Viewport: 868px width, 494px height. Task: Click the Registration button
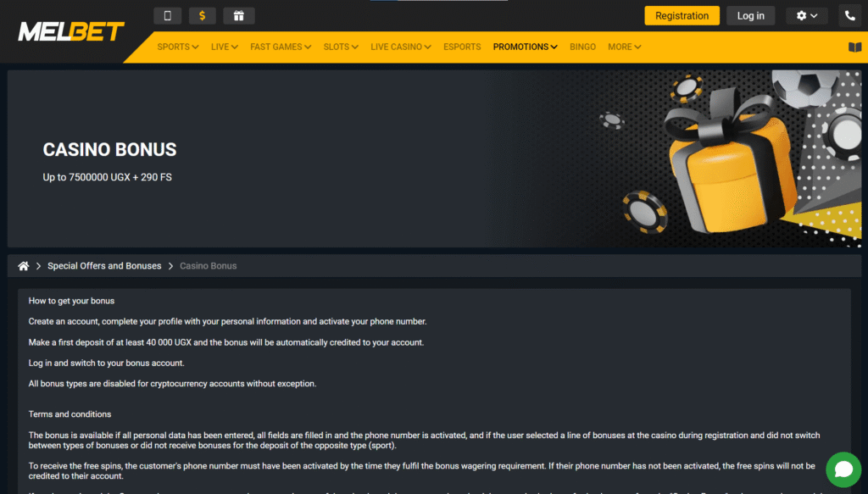point(682,15)
